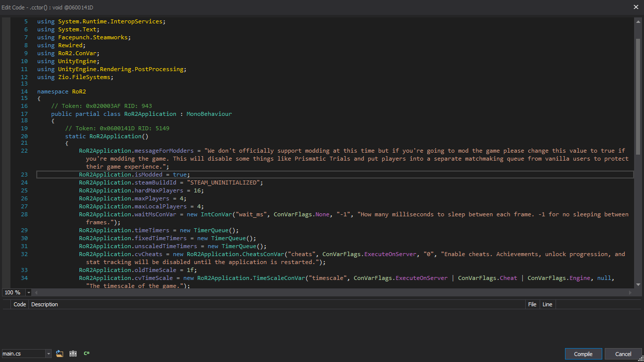Click the Line column header
This screenshot has width=644, height=362.
547,304
